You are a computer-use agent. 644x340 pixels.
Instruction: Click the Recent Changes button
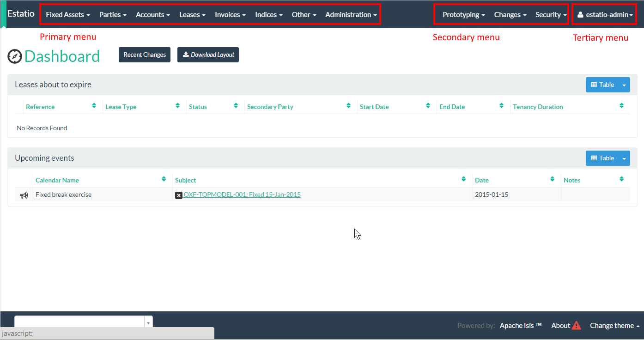(x=145, y=55)
